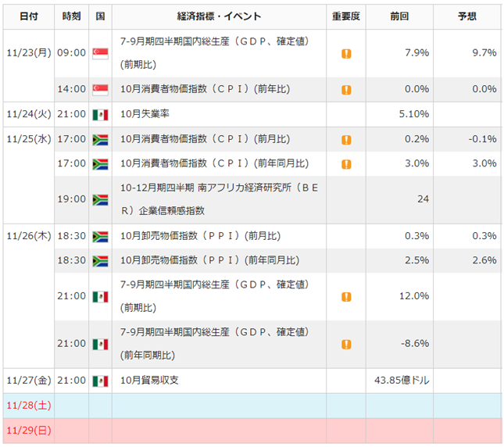Click the 2.6% forecast value

484,260
